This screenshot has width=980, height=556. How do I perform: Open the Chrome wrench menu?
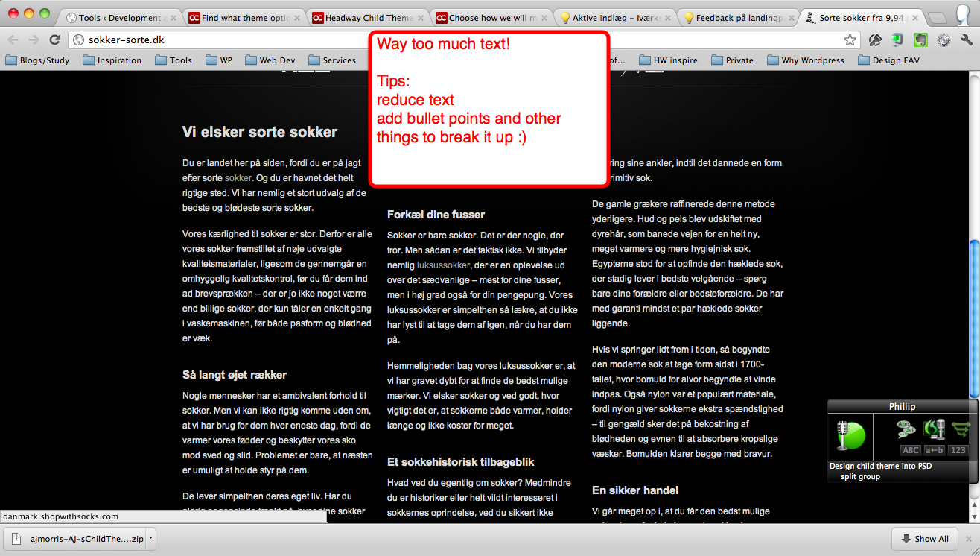967,40
